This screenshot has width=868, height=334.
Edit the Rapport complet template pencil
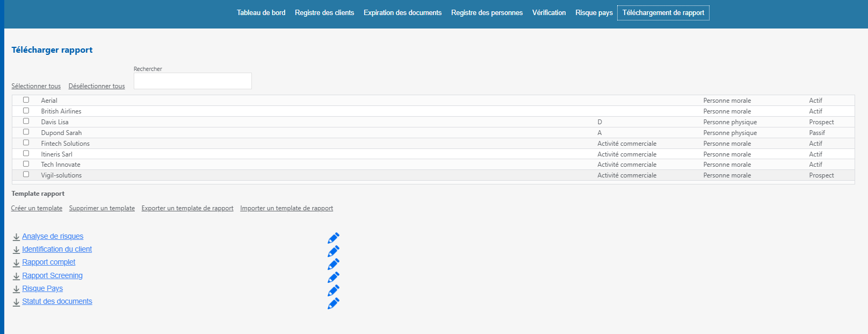[334, 264]
